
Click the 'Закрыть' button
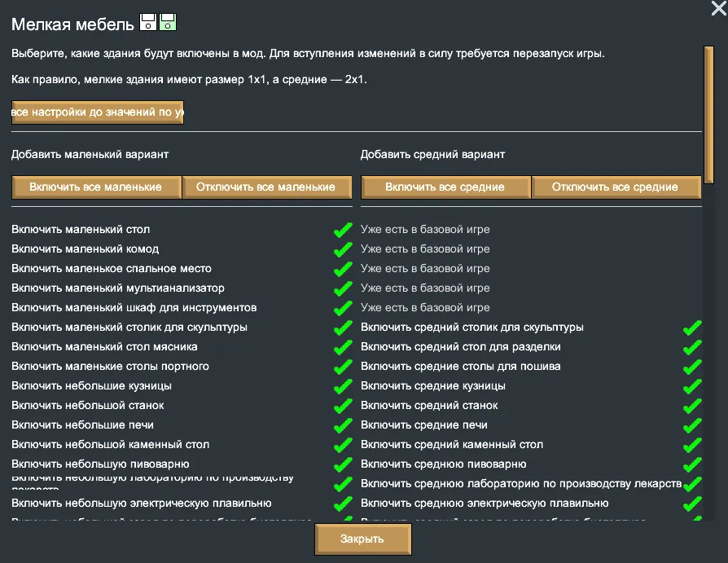362,539
